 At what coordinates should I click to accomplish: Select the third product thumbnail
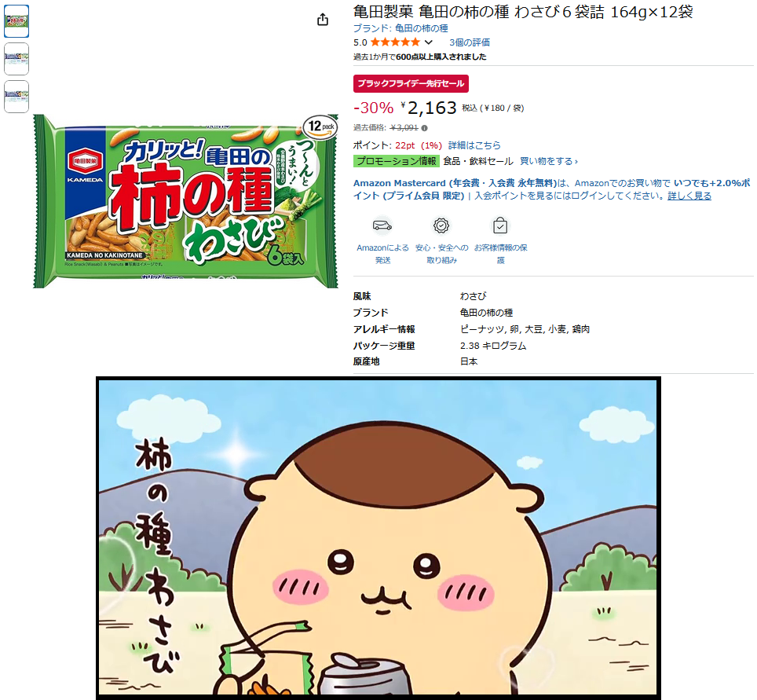pyautogui.click(x=16, y=97)
